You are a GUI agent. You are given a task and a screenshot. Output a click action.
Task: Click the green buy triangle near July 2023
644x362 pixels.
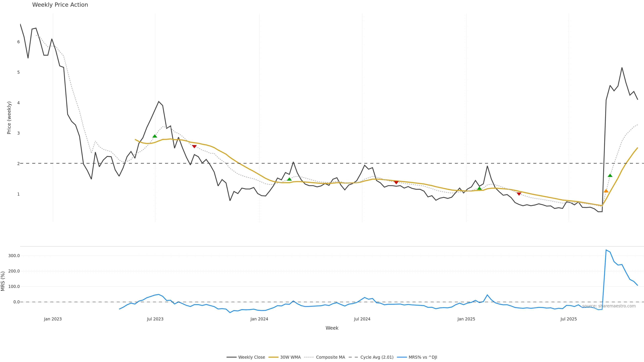click(x=155, y=136)
